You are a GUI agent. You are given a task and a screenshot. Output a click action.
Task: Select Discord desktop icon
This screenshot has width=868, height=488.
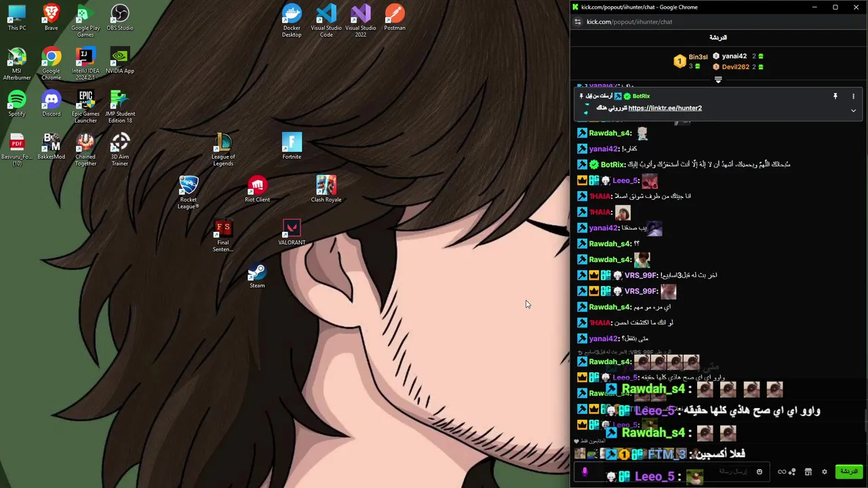[x=51, y=104]
